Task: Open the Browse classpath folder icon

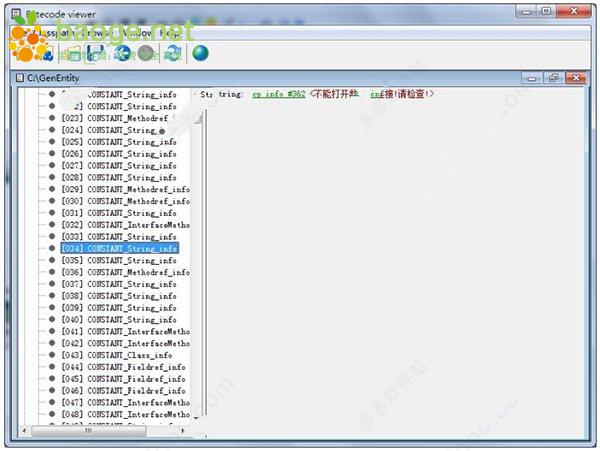Action: (72, 54)
